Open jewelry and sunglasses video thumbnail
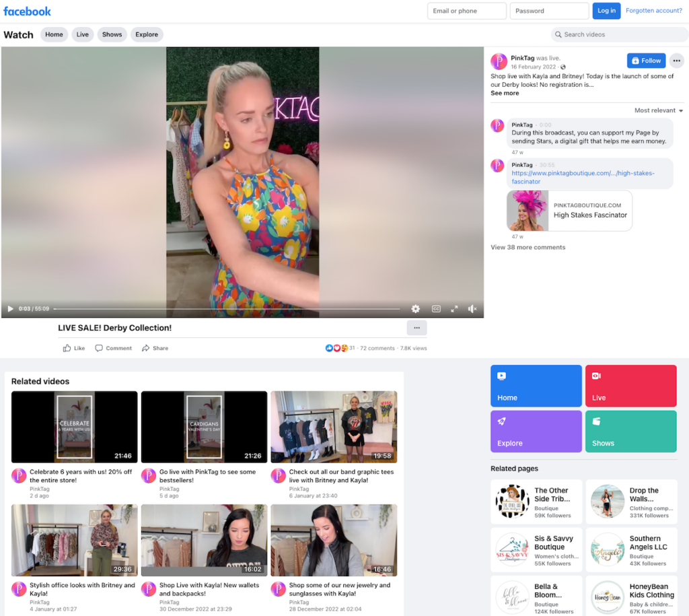The height and width of the screenshot is (616, 689). pyautogui.click(x=334, y=541)
